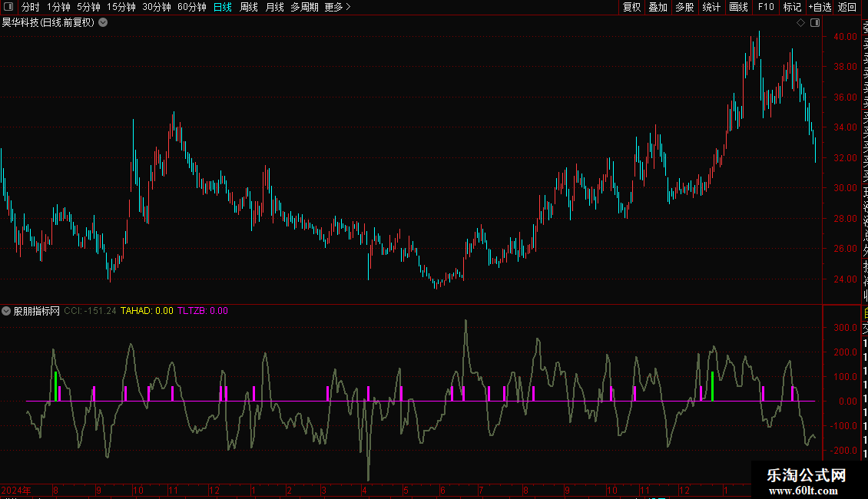Add stock via +自选 button
The width and height of the screenshot is (868, 499).
pyautogui.click(x=819, y=7)
